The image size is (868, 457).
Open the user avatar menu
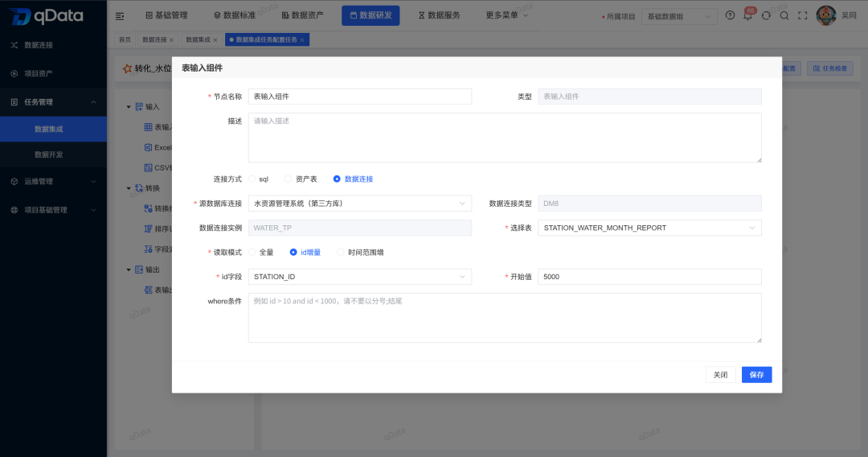pos(826,15)
